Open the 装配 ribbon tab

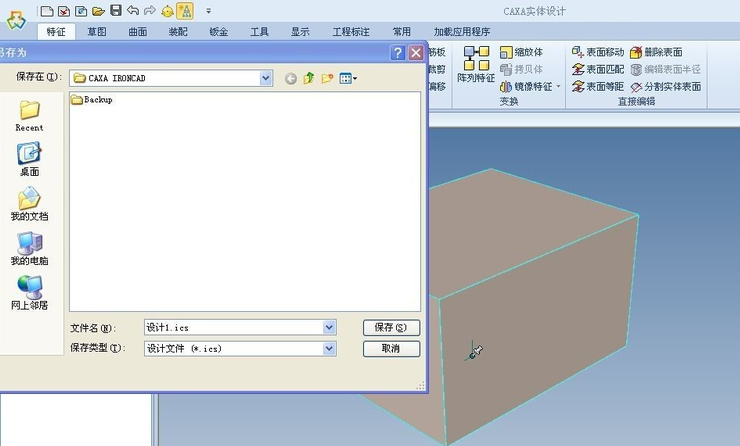[x=178, y=32]
